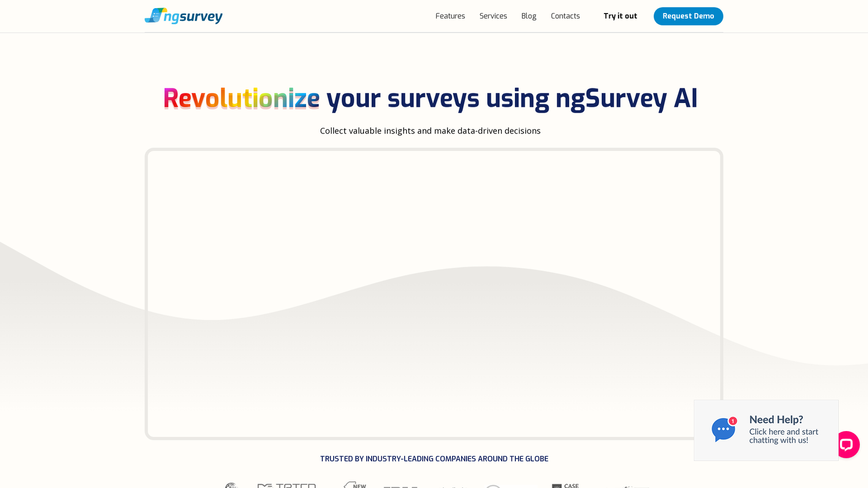
Task: Click inside the hero video frame
Action: 434,294
